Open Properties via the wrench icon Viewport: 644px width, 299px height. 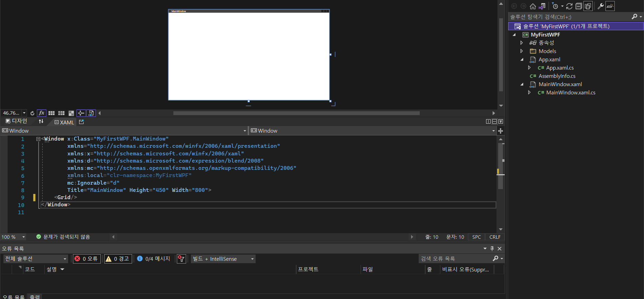coord(601,6)
